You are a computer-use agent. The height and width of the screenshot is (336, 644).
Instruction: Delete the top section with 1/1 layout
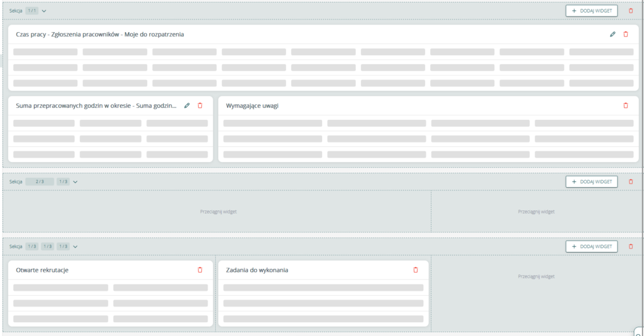pyautogui.click(x=631, y=11)
